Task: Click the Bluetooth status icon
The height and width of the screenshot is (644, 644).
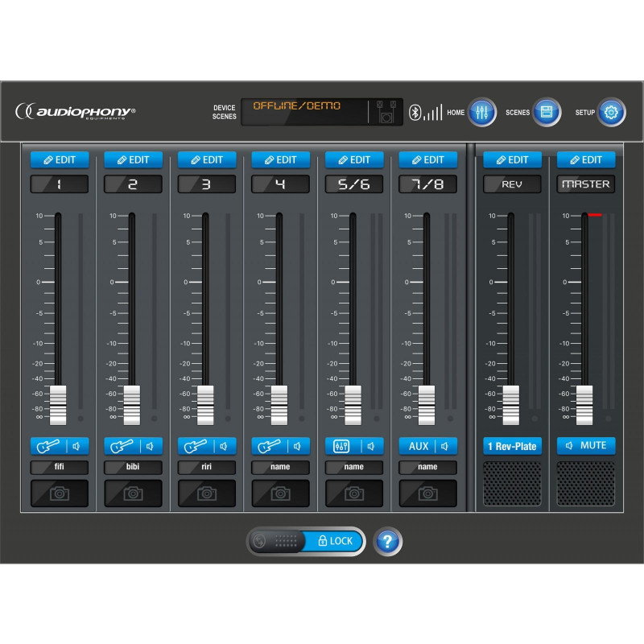Action: tap(416, 112)
